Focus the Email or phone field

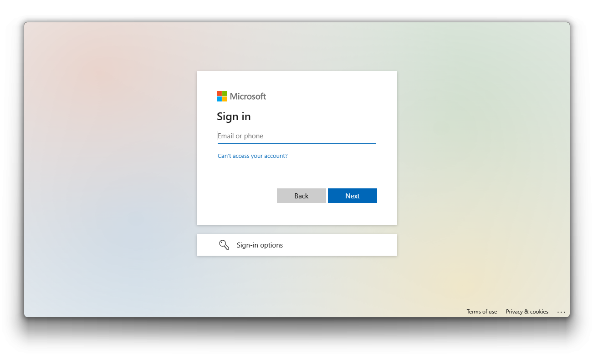pos(297,136)
